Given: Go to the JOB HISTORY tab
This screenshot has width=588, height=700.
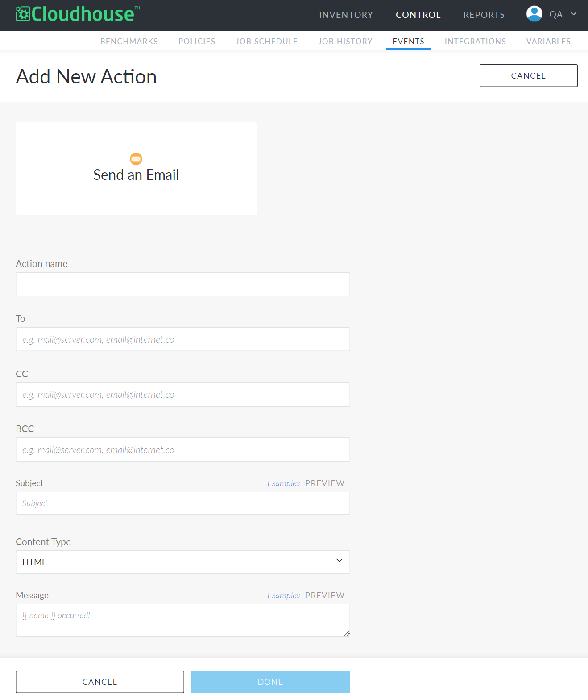Looking at the screenshot, I should (x=345, y=41).
